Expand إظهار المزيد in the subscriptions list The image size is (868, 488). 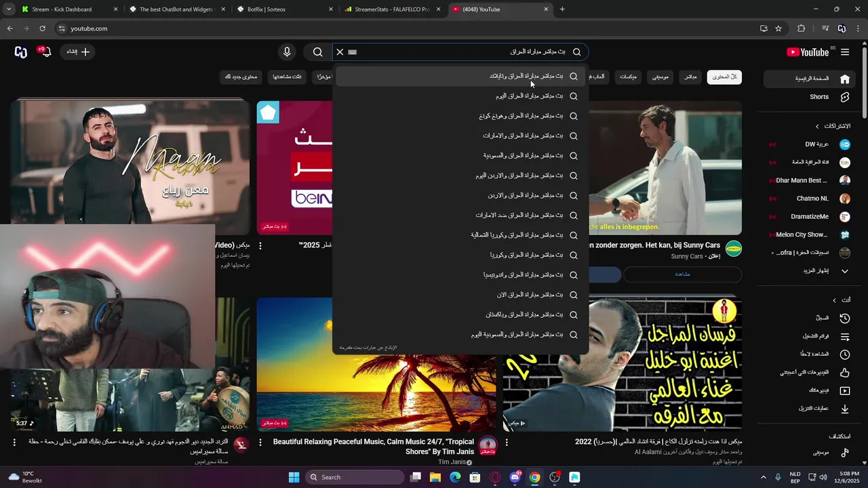(810, 271)
